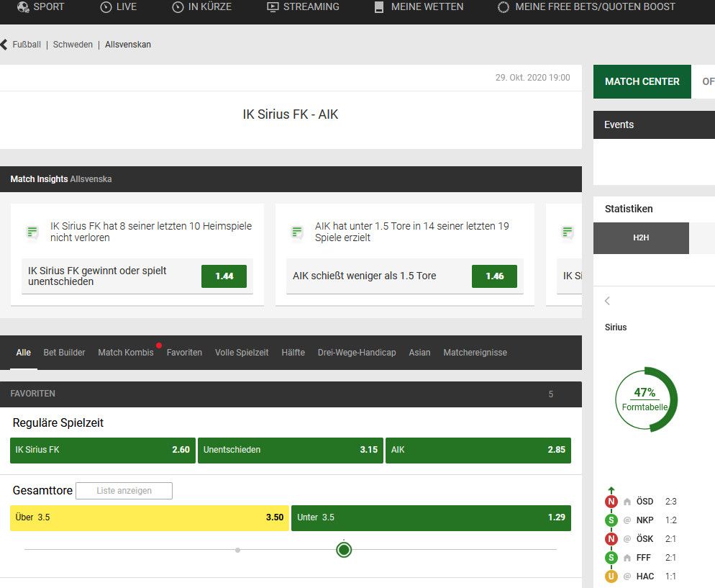This screenshot has width=715, height=588.
Task: Click the Reguläre Spielzeit heading
Action: coord(58,423)
